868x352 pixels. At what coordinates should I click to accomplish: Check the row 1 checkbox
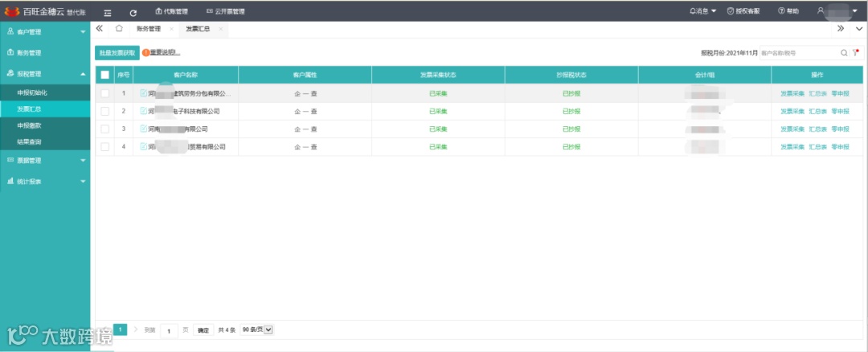click(104, 93)
